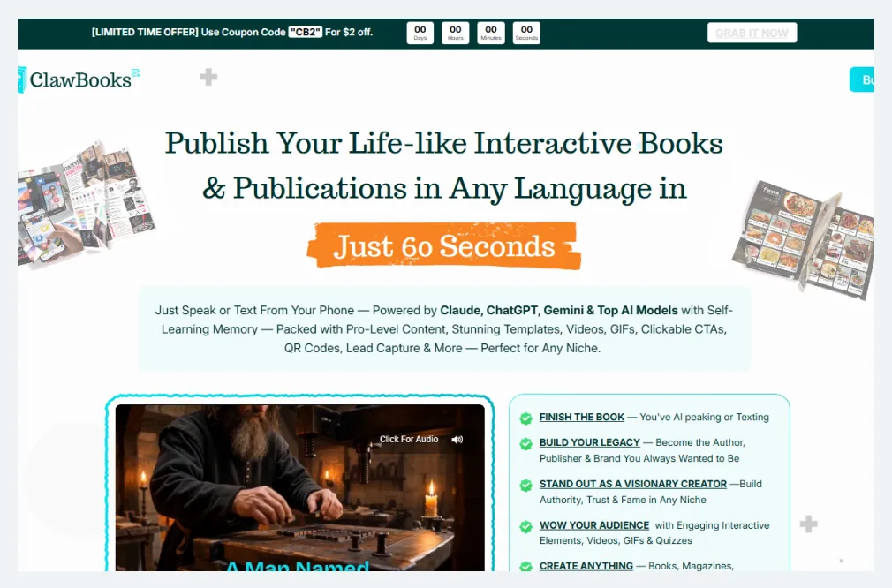This screenshot has width=892, height=588.
Task: Click the food menu flipbook image at right
Action: 804,239
